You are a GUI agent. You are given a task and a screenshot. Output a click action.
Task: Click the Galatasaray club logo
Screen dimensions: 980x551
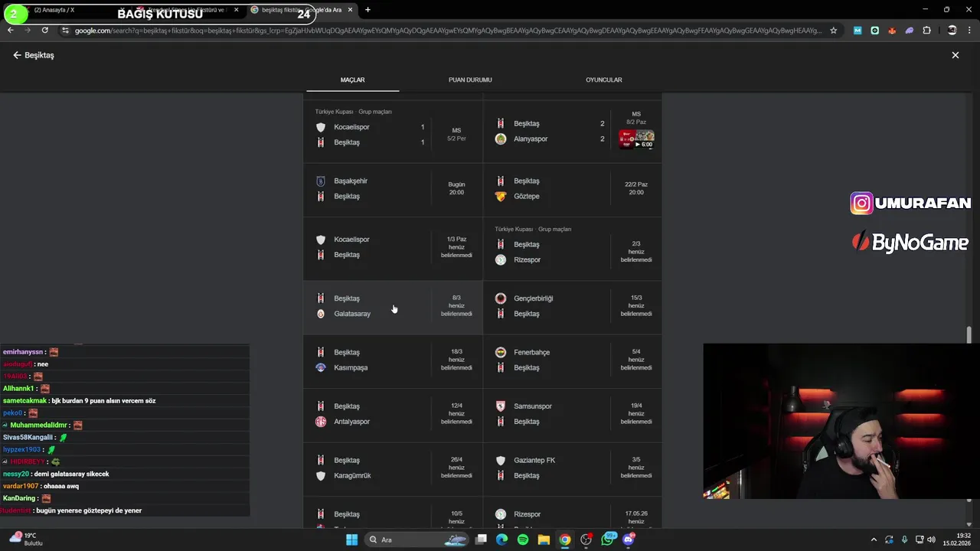[321, 314]
